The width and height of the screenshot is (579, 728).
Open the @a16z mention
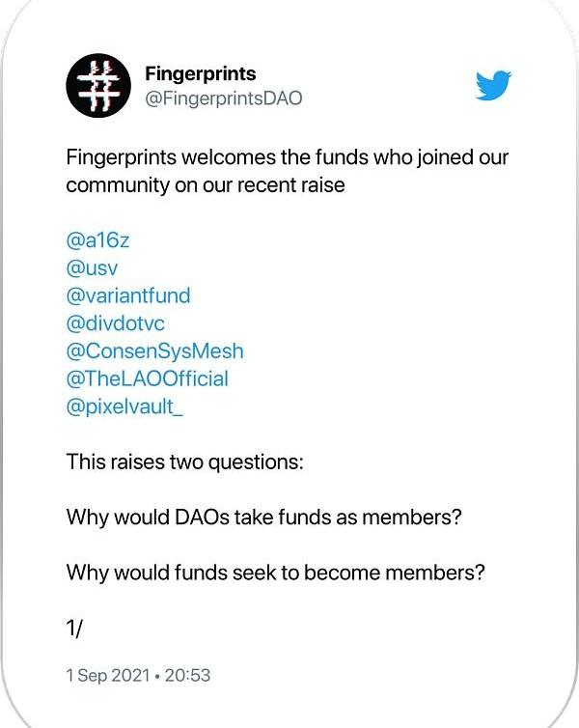point(97,240)
